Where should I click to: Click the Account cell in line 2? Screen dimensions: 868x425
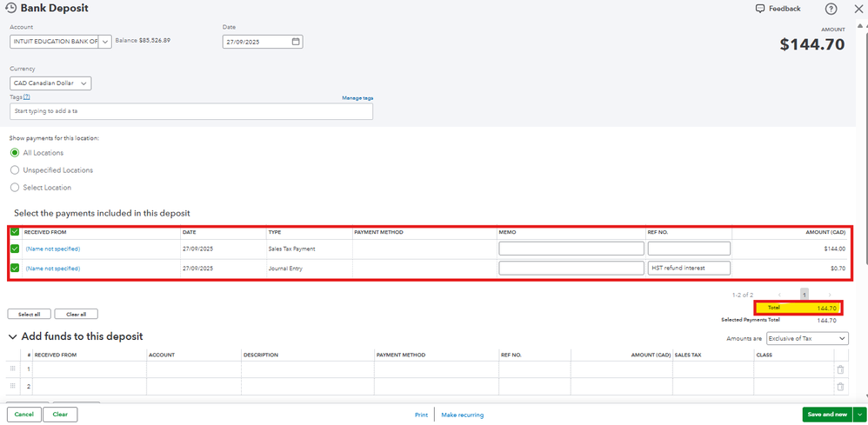(x=194, y=387)
